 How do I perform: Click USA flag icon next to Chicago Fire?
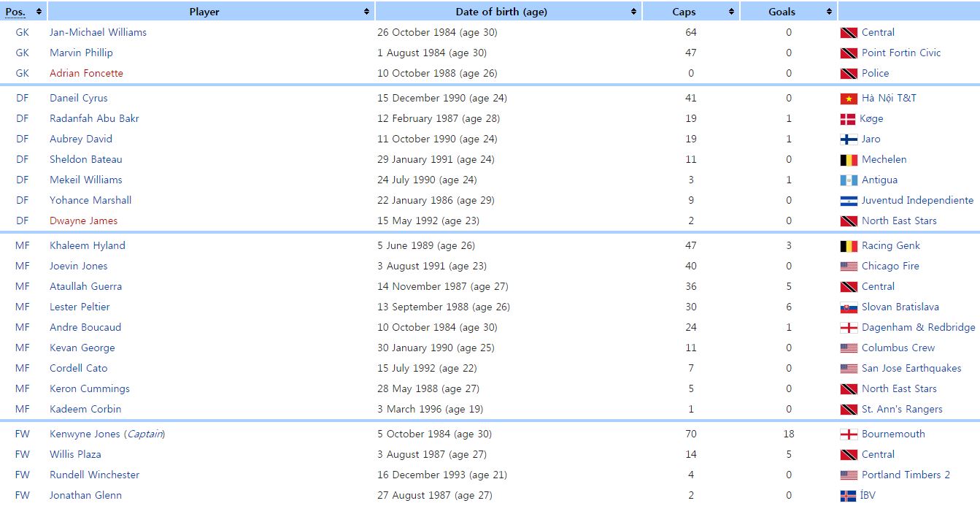(x=849, y=267)
